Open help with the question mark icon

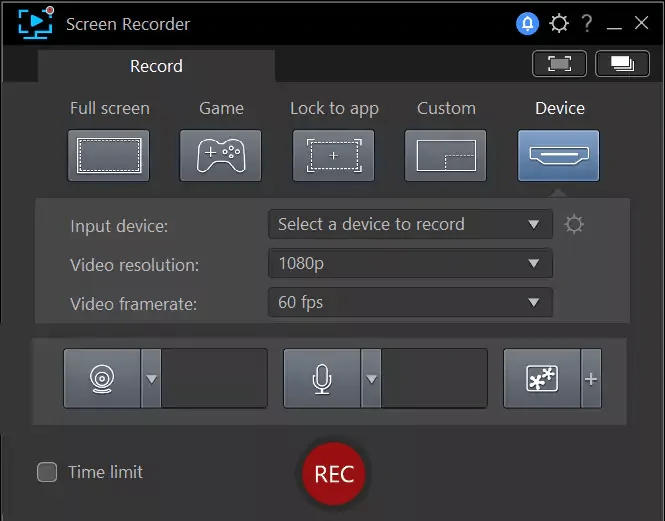[x=587, y=23]
